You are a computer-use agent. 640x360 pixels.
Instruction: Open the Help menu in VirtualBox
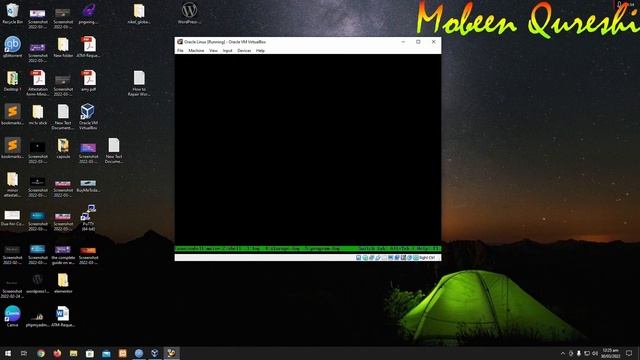pos(260,51)
